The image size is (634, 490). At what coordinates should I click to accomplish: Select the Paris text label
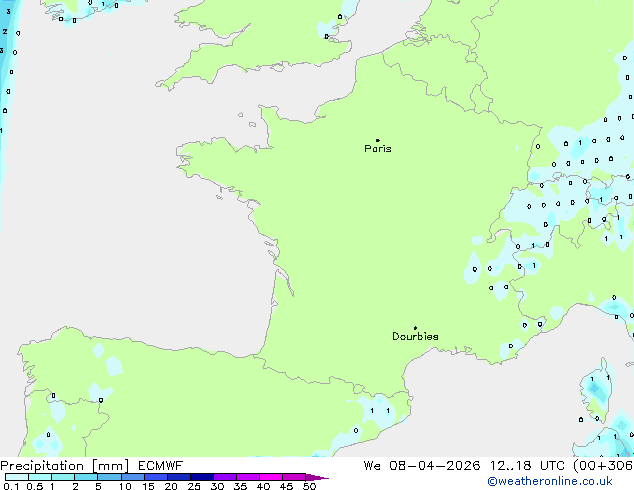point(378,149)
